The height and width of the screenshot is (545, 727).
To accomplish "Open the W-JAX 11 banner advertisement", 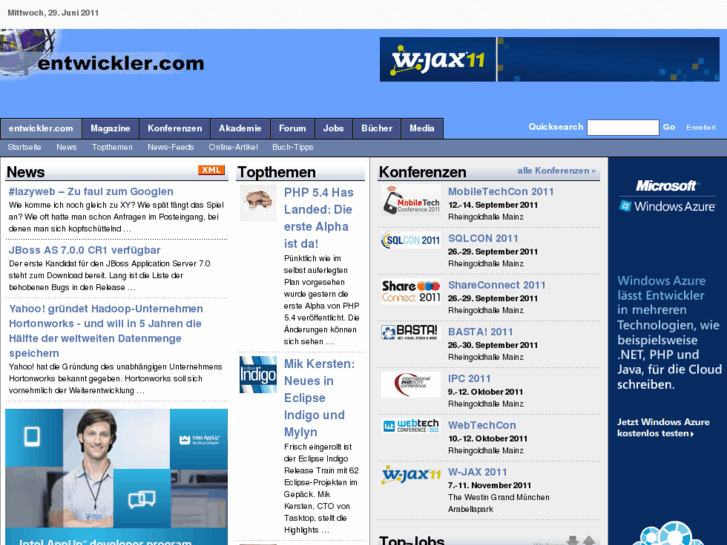I will pyautogui.click(x=549, y=59).
